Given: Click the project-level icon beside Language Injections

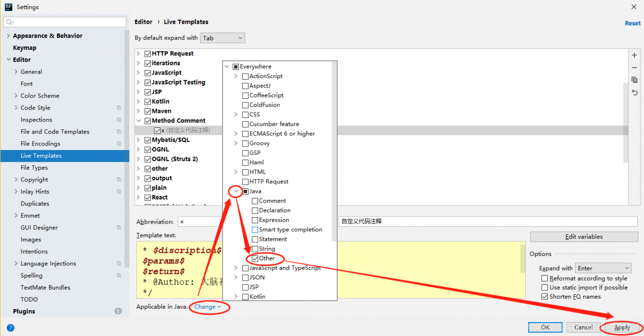Looking at the screenshot, I should [x=119, y=263].
